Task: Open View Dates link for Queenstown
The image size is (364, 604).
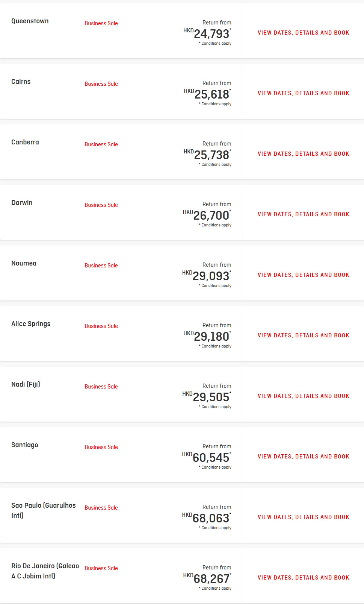Action: (304, 33)
